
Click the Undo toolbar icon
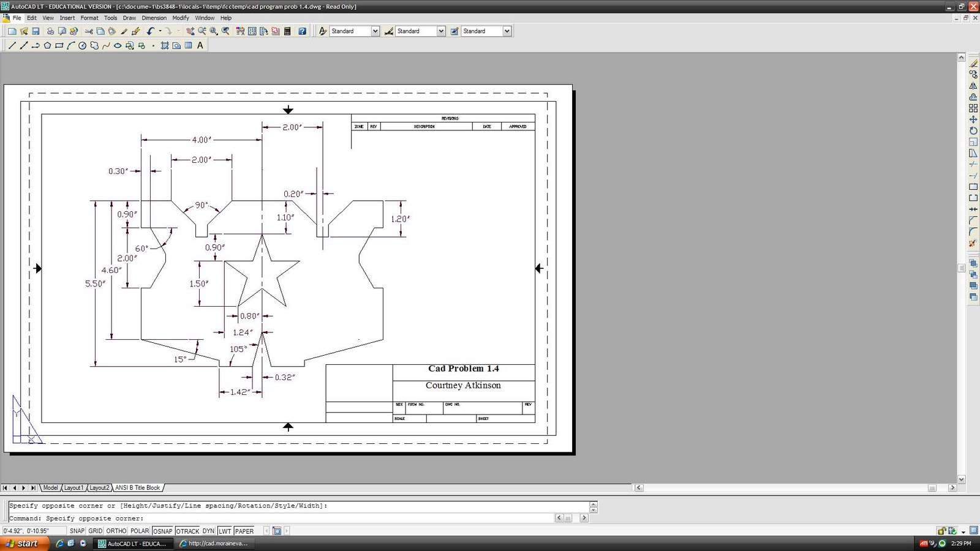click(x=151, y=31)
